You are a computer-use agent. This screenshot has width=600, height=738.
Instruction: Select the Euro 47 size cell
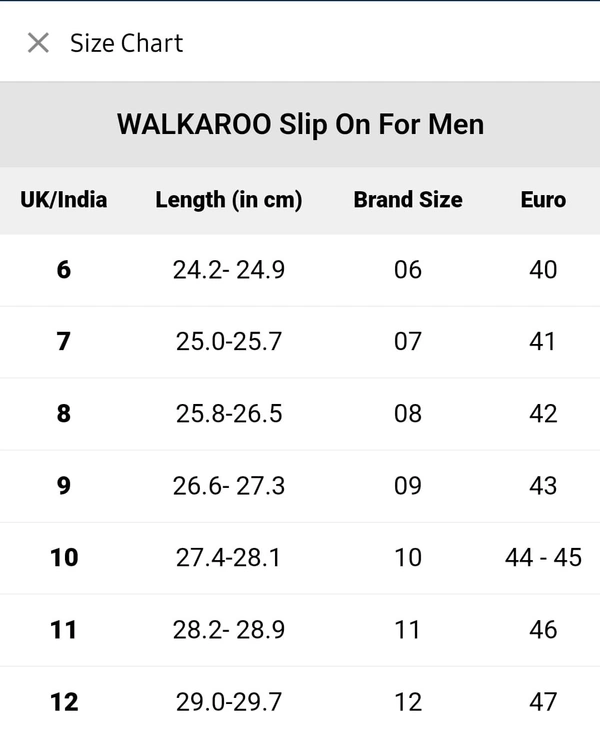point(543,701)
